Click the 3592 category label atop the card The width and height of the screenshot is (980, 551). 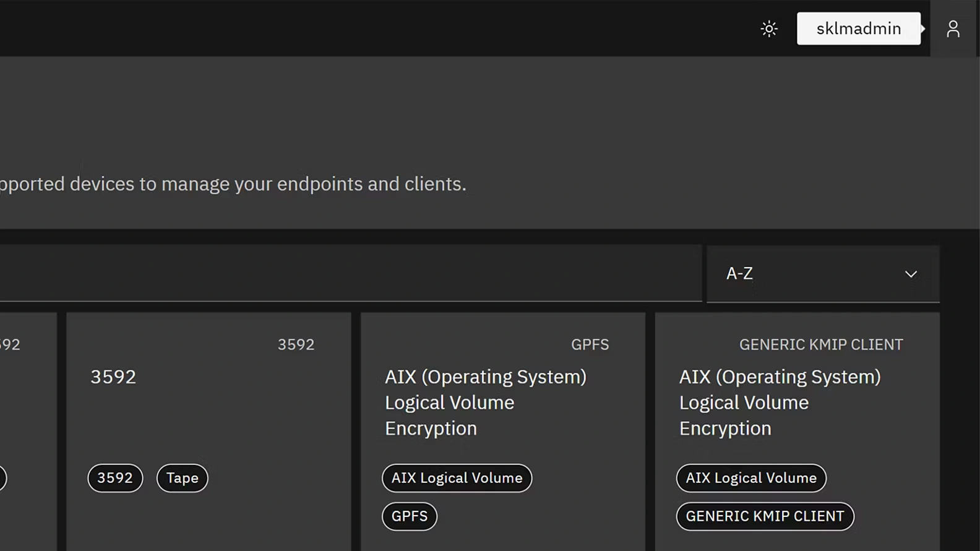click(296, 344)
